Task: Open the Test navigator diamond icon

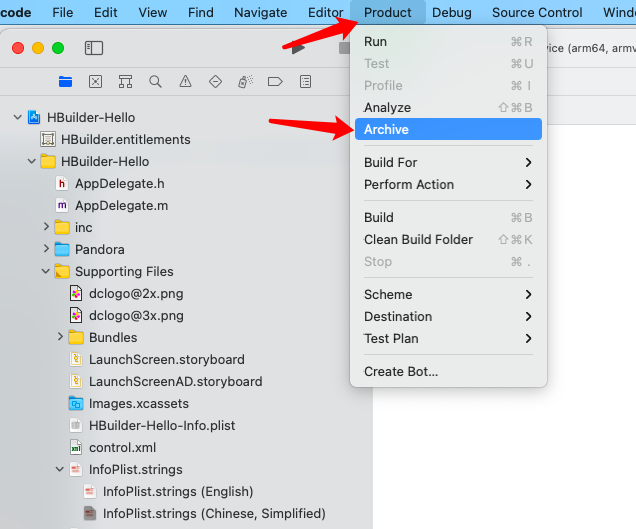Action: tap(215, 82)
